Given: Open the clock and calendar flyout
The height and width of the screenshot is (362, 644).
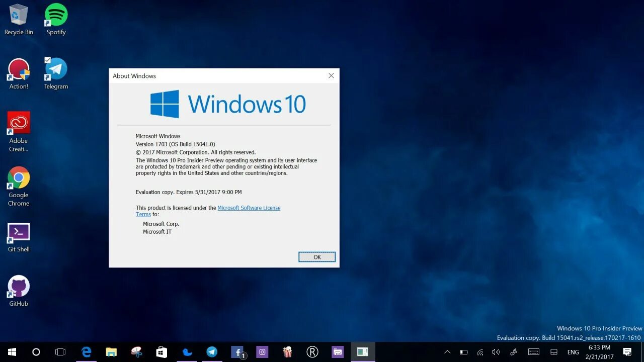Looking at the screenshot, I should [599, 352].
